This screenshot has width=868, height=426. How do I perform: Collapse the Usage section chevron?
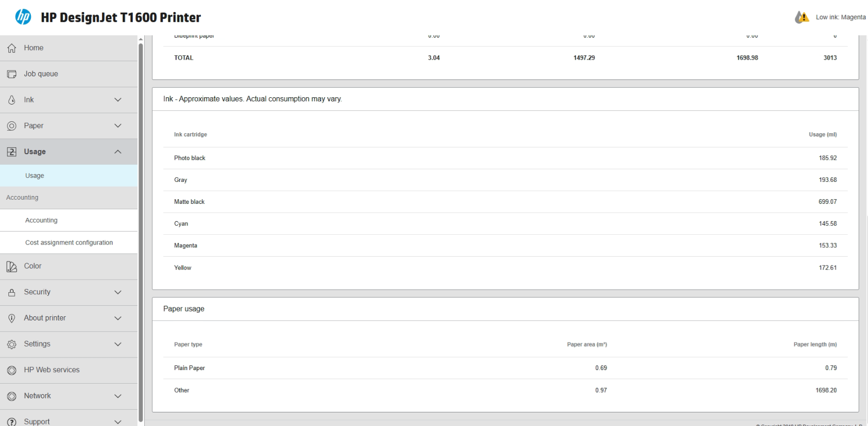tap(118, 152)
